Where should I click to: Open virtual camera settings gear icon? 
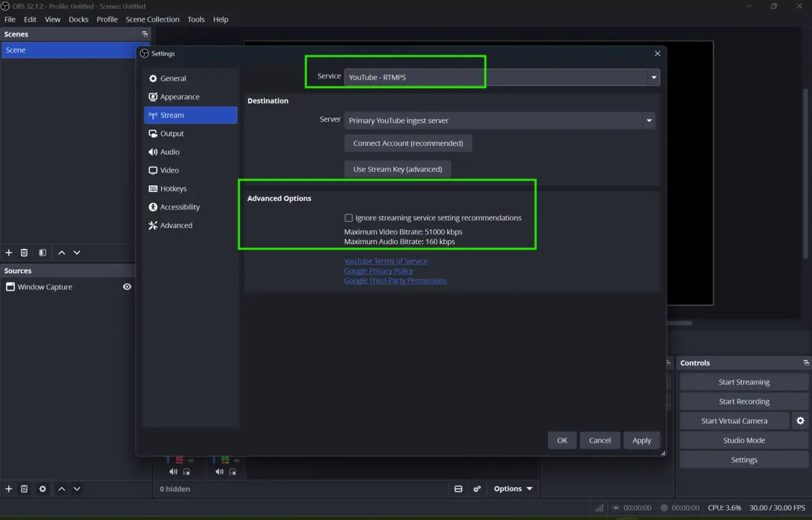[x=800, y=421]
